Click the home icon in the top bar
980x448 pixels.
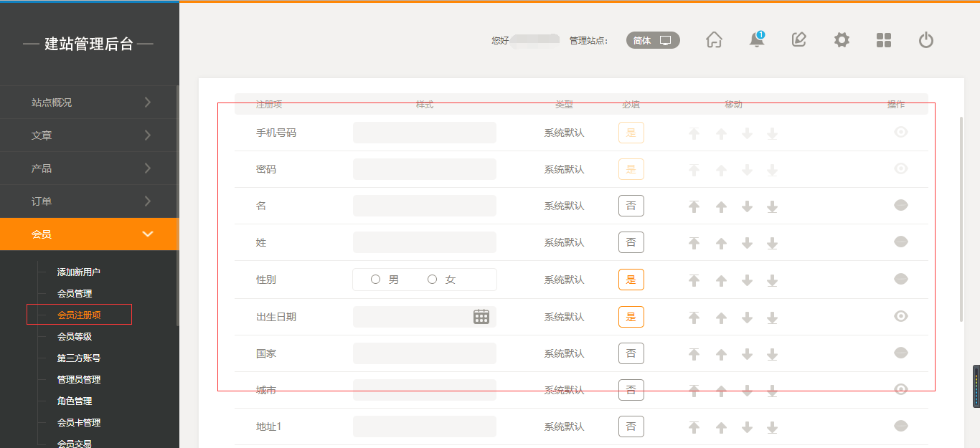714,40
